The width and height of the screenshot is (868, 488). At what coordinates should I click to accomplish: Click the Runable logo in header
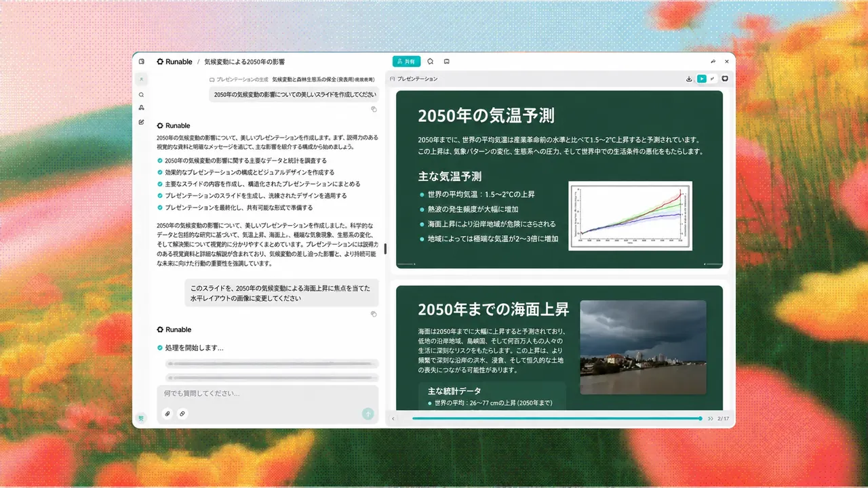click(x=174, y=62)
